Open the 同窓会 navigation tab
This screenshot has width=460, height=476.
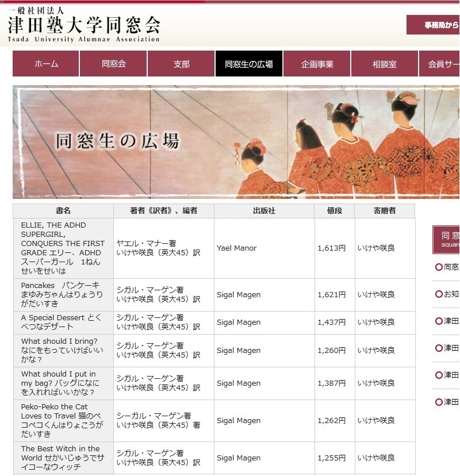113,64
